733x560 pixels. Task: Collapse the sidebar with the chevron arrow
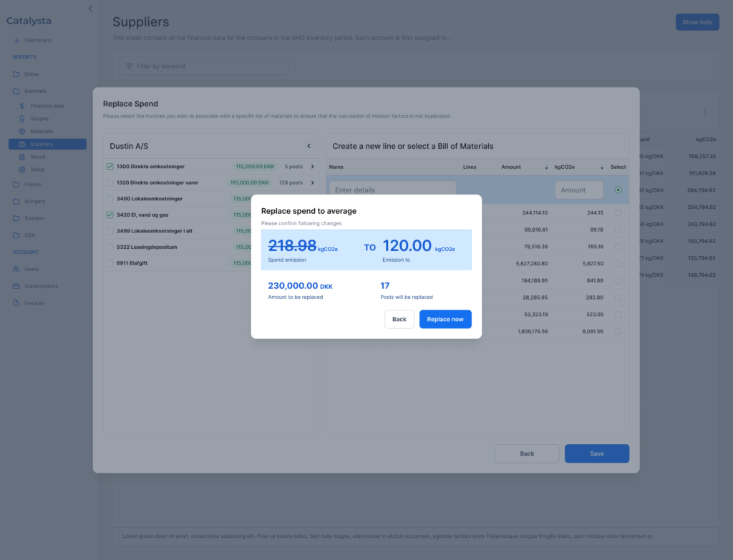(x=90, y=9)
